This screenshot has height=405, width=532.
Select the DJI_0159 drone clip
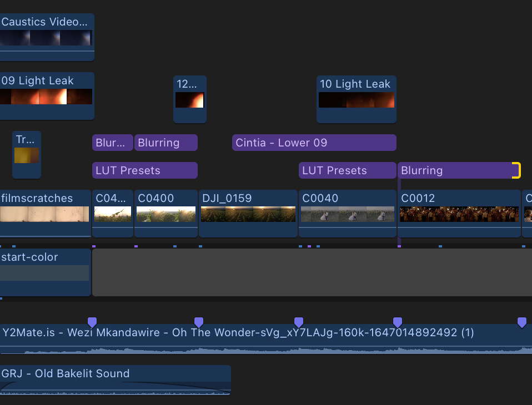point(248,214)
